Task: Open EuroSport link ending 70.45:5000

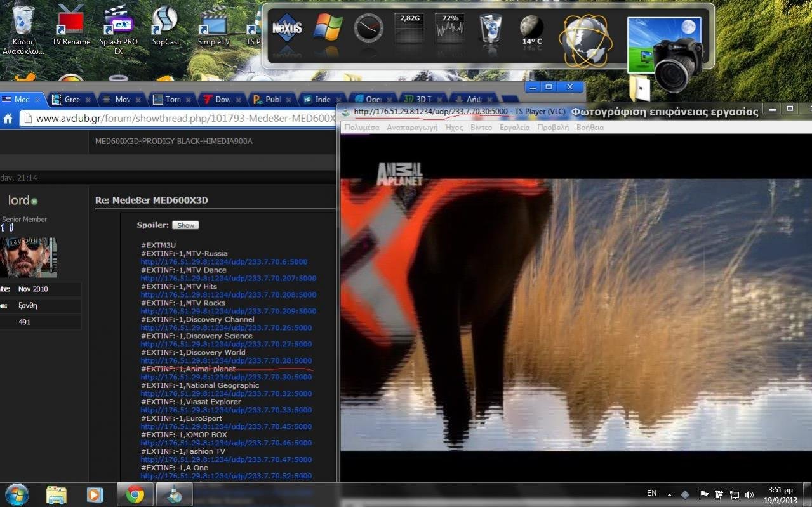Action: pyautogui.click(x=227, y=426)
